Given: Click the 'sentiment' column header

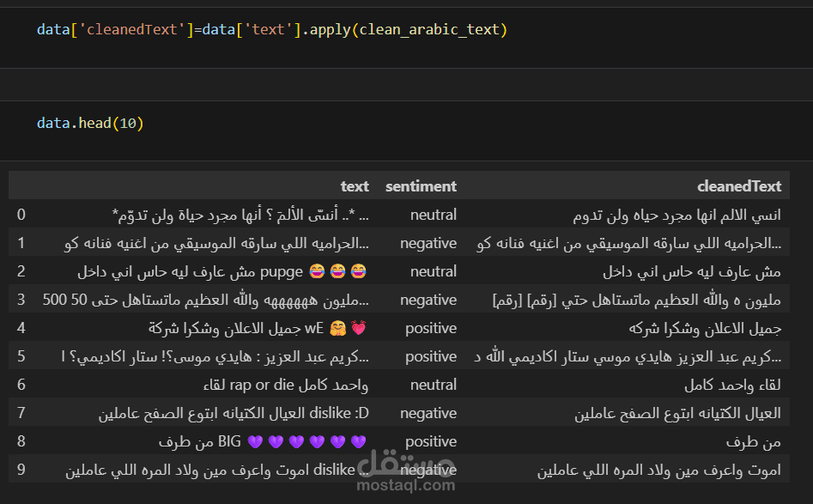Looking at the screenshot, I should coord(421,186).
